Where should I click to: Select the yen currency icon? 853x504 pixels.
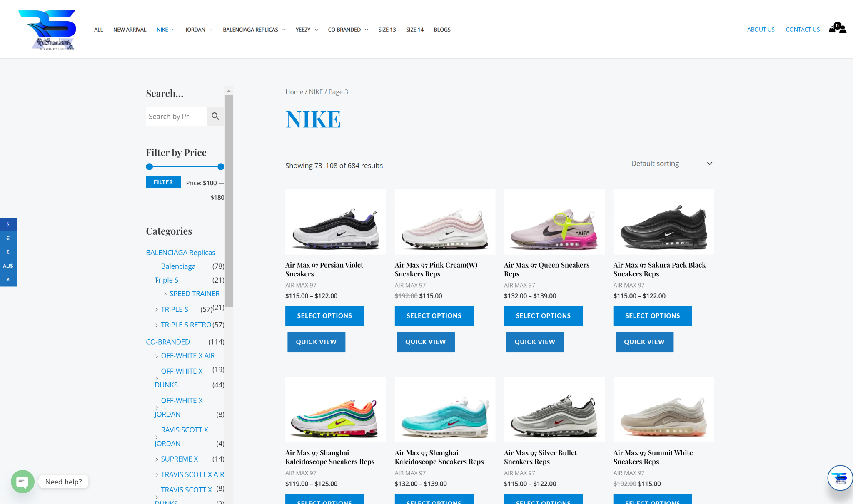click(8, 279)
